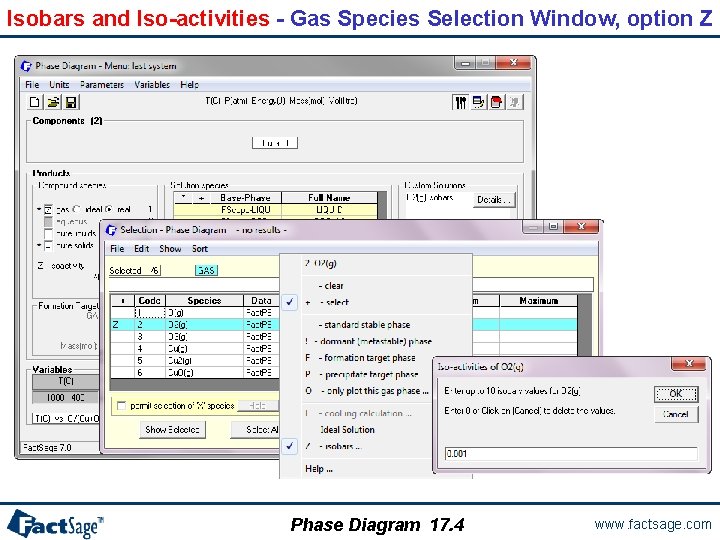Open File menu in Selection window
This screenshot has height=540, width=720.
point(117,248)
